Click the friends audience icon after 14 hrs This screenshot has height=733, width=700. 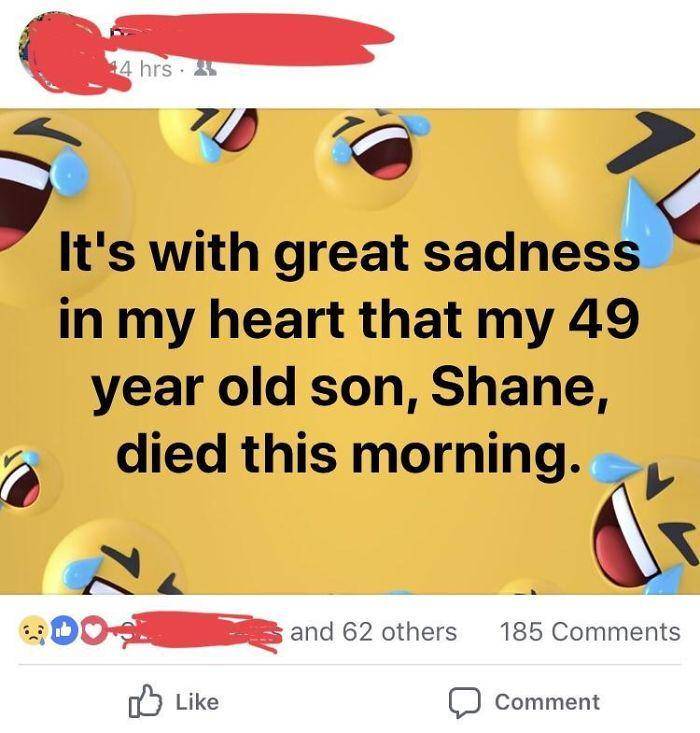click(205, 69)
